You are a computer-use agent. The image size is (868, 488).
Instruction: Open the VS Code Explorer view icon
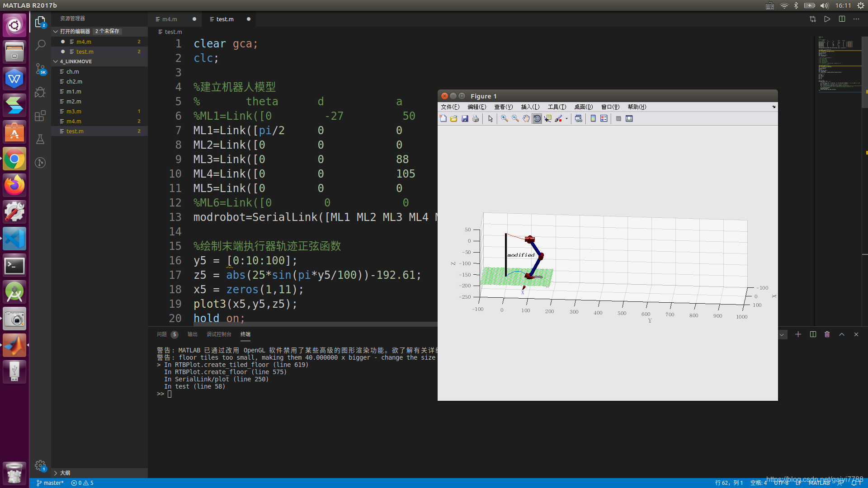pos(40,21)
